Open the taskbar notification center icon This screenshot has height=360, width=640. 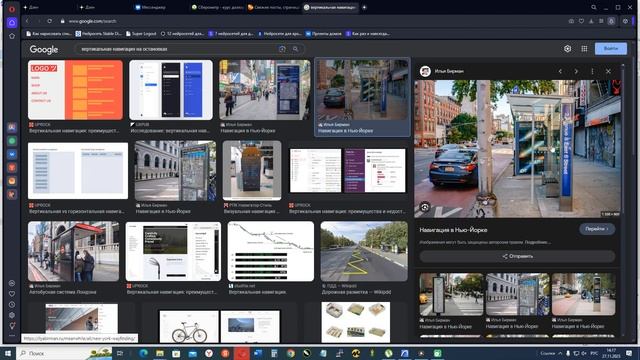[629, 353]
